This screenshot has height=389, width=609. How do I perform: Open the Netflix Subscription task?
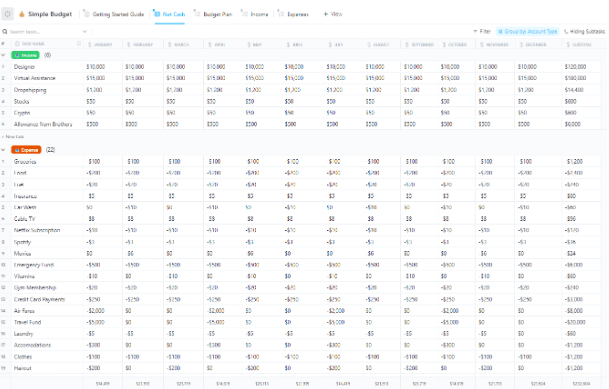(37, 230)
